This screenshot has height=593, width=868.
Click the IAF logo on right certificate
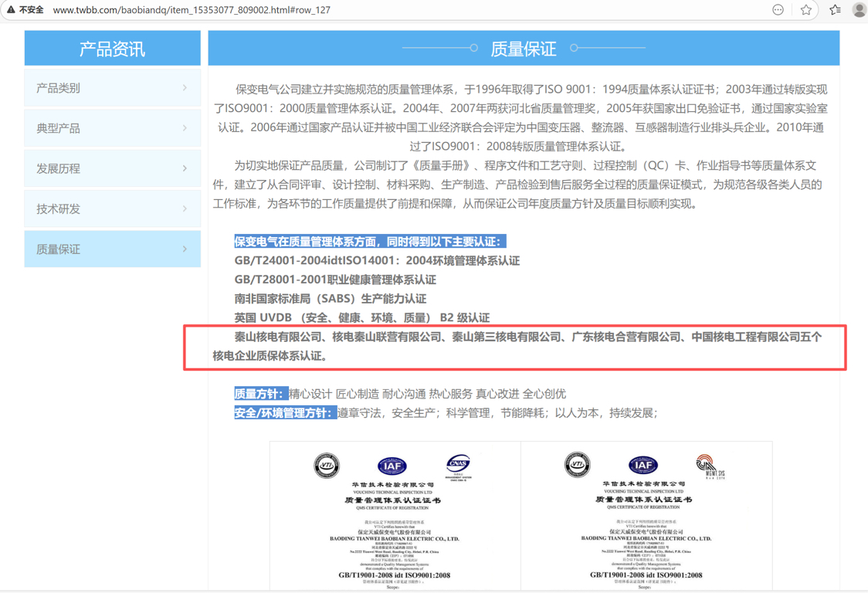(x=643, y=465)
